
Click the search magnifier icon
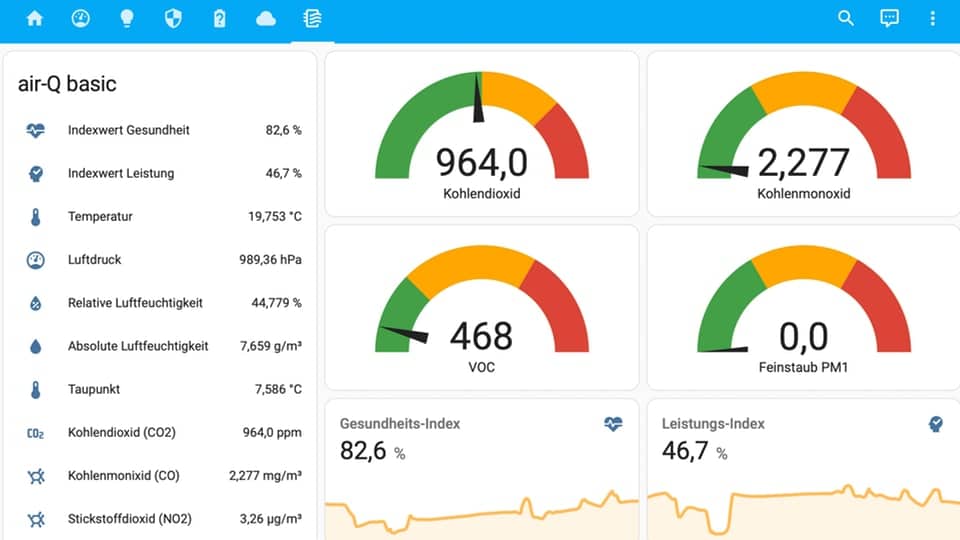pyautogui.click(x=846, y=18)
